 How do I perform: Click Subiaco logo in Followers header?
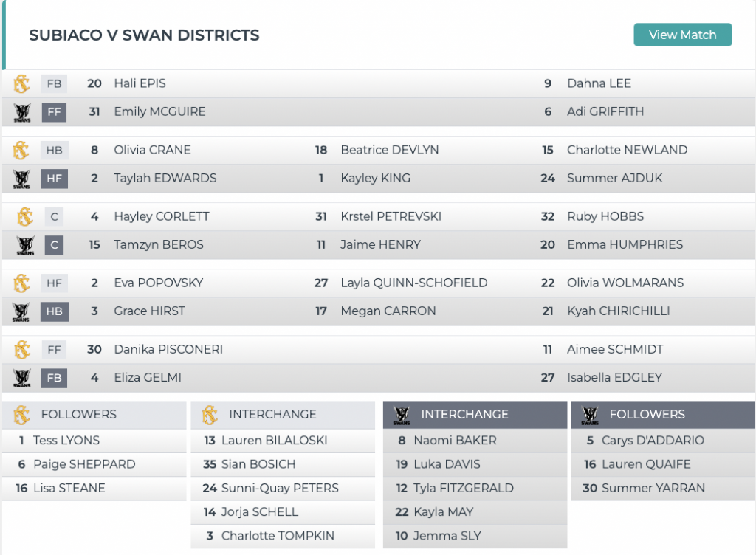click(x=21, y=415)
